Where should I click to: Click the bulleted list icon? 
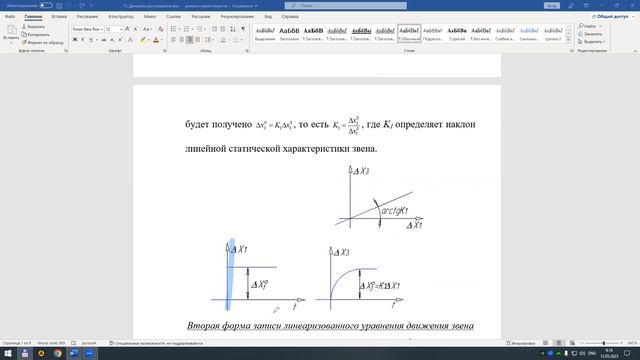coord(173,29)
